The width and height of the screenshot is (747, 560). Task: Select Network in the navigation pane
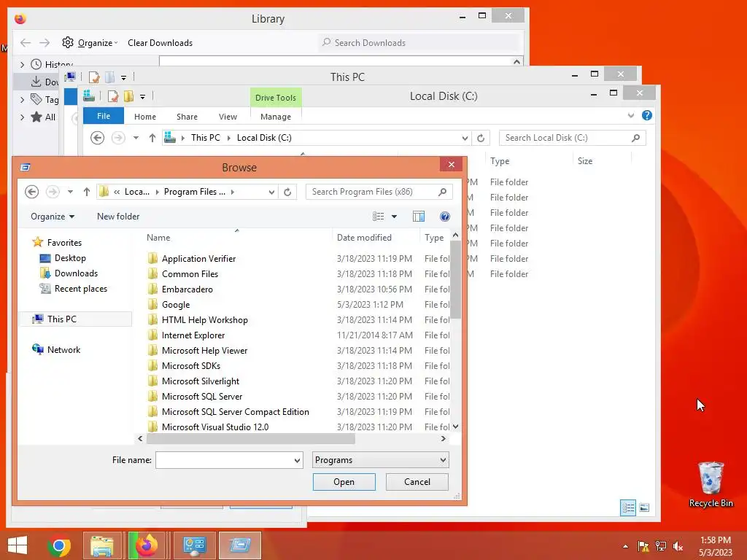click(x=63, y=350)
